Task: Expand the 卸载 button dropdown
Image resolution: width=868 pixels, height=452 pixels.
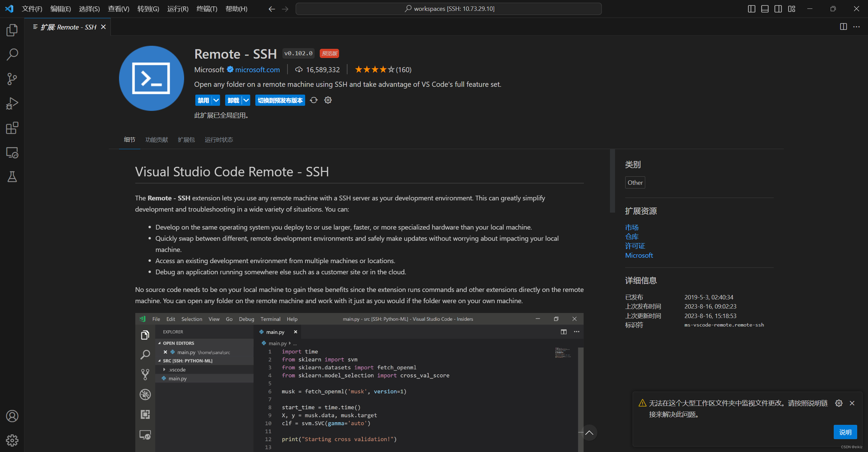Action: coord(246,100)
